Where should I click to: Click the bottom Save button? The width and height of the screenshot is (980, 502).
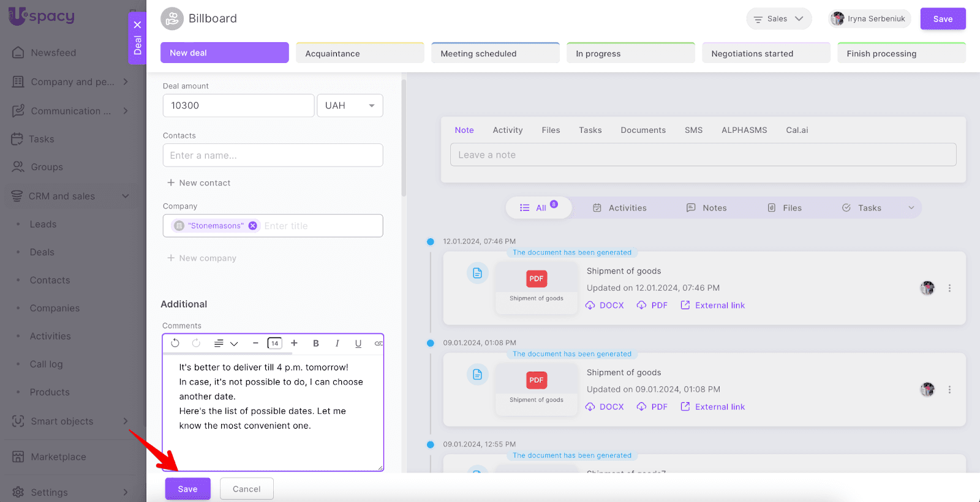point(187,489)
